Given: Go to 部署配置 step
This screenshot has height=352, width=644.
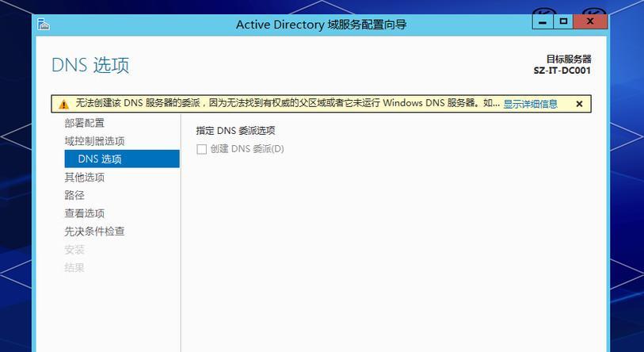Looking at the screenshot, I should [x=84, y=123].
